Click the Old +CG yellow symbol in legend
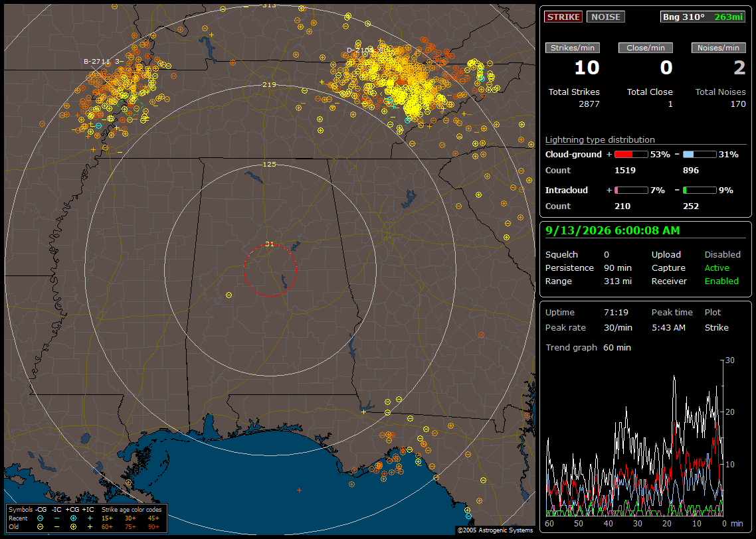Image resolution: width=756 pixels, height=539 pixels. [x=73, y=527]
